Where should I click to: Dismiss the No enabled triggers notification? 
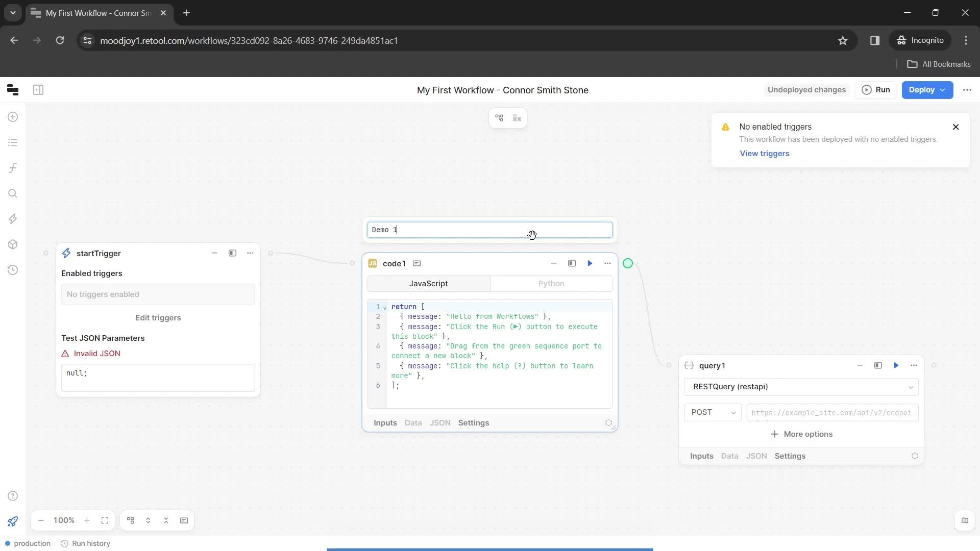pyautogui.click(x=956, y=127)
